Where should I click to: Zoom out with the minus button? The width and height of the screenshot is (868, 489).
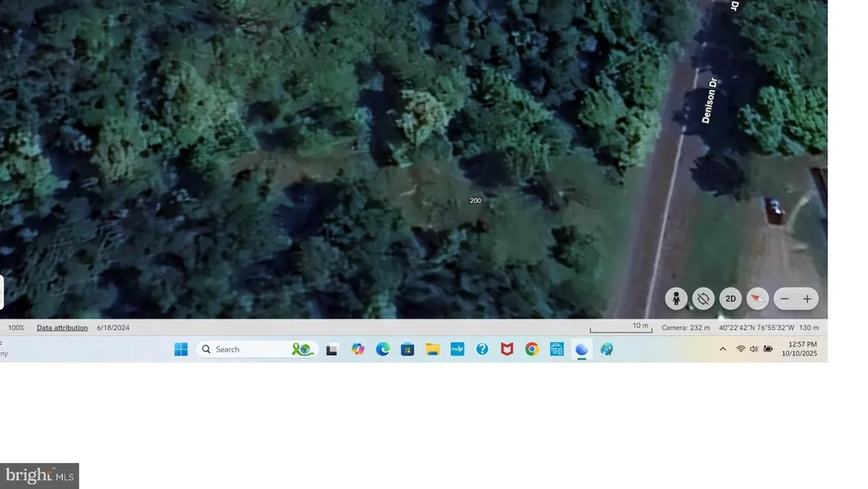point(785,299)
